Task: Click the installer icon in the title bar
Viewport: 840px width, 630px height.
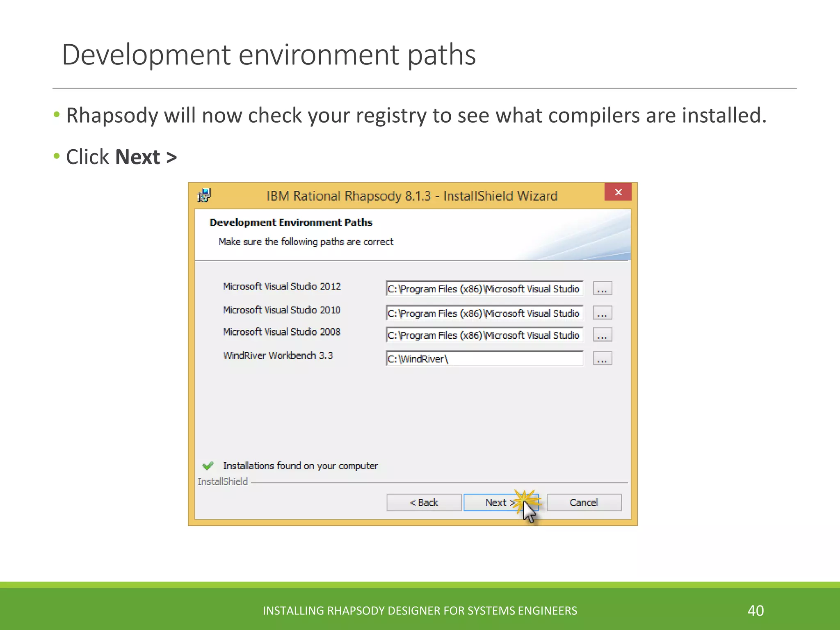Action: tap(204, 196)
